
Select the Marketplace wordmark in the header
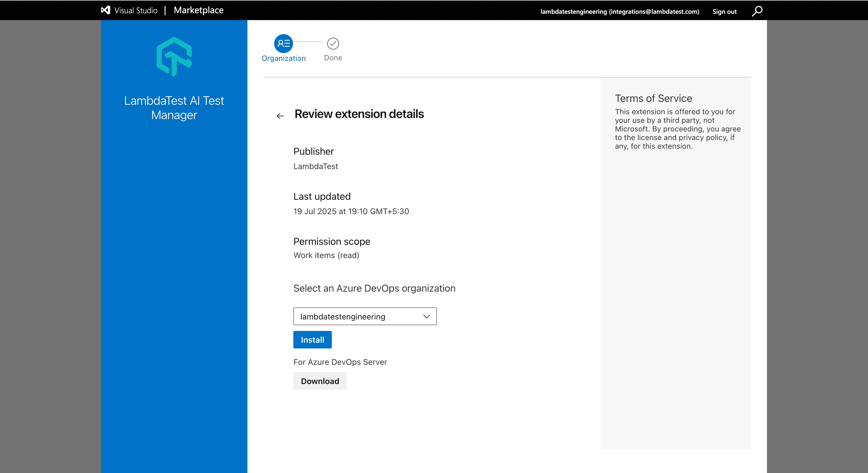[x=199, y=10]
